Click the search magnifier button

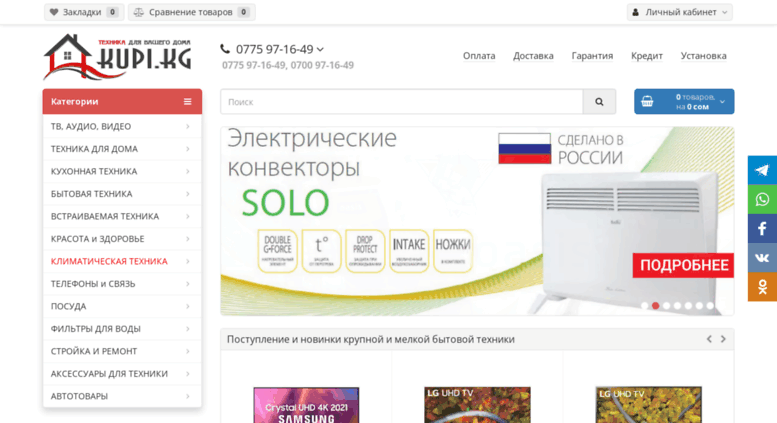click(x=599, y=102)
